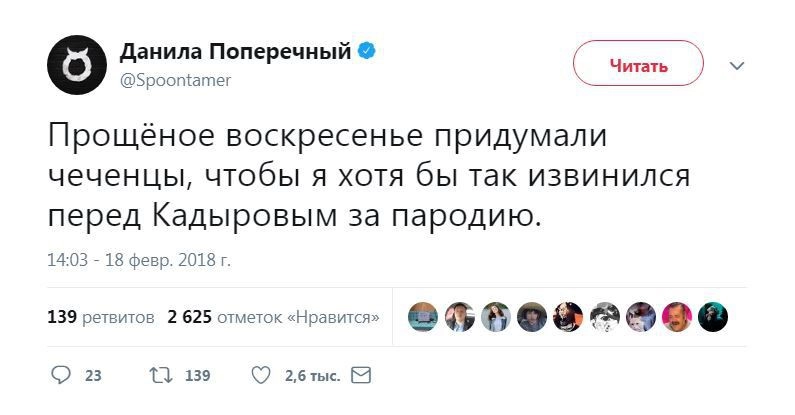
Task: Retweet using the arrows icon
Action: [159, 376]
